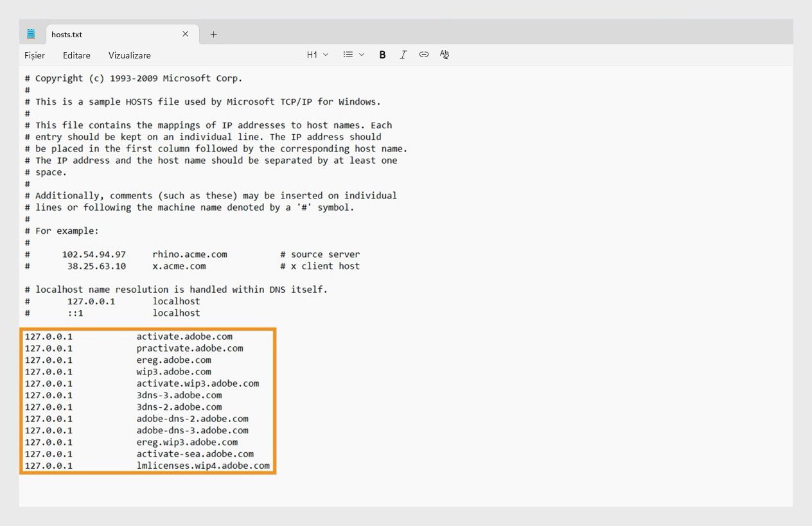Click the rhino.acme.com example line
This screenshot has height=526, width=812.
(190, 254)
